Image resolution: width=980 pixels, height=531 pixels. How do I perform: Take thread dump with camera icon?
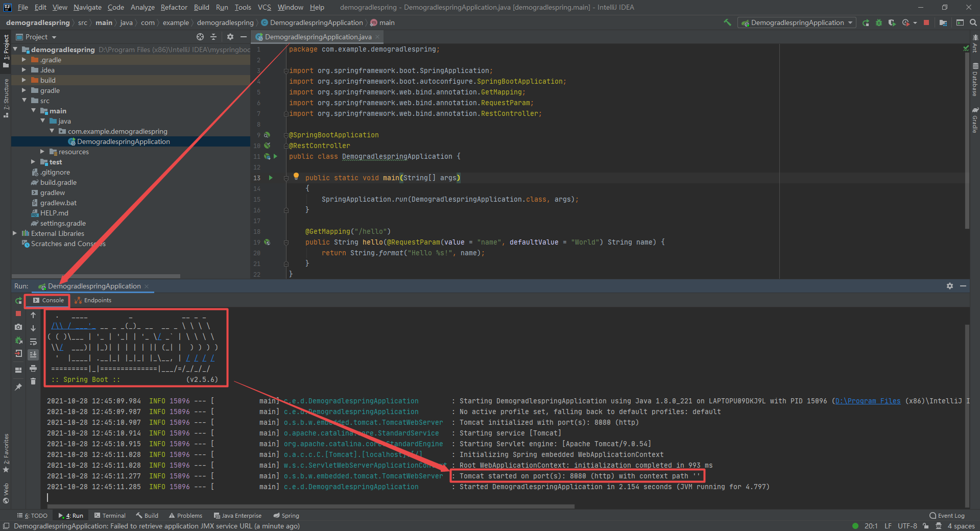(x=18, y=327)
